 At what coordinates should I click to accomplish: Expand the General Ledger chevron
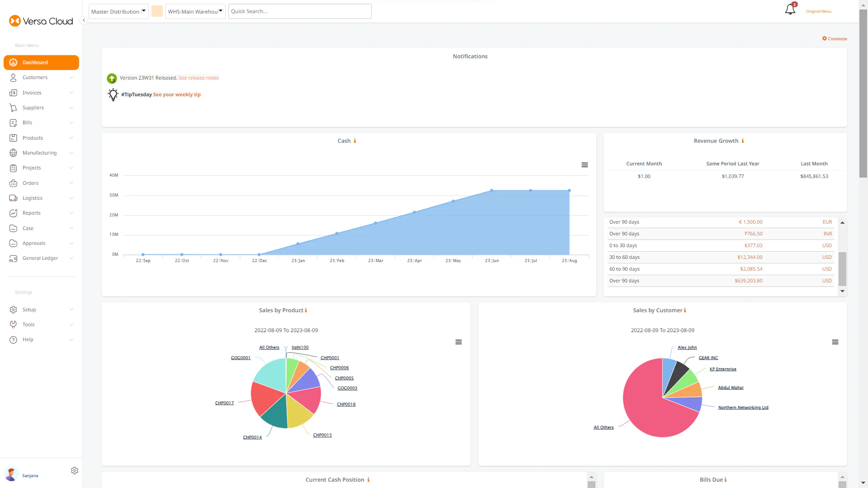[x=71, y=258]
